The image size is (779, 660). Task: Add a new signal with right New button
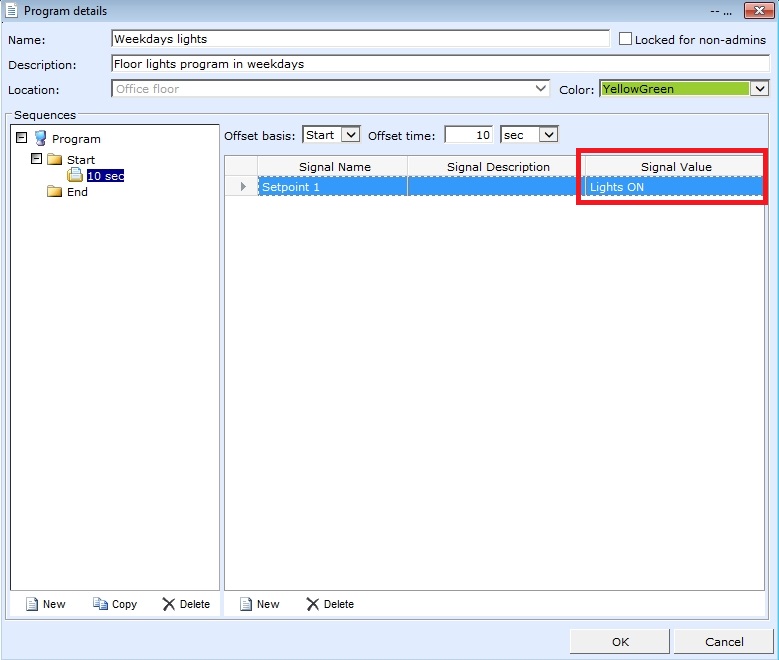258,604
